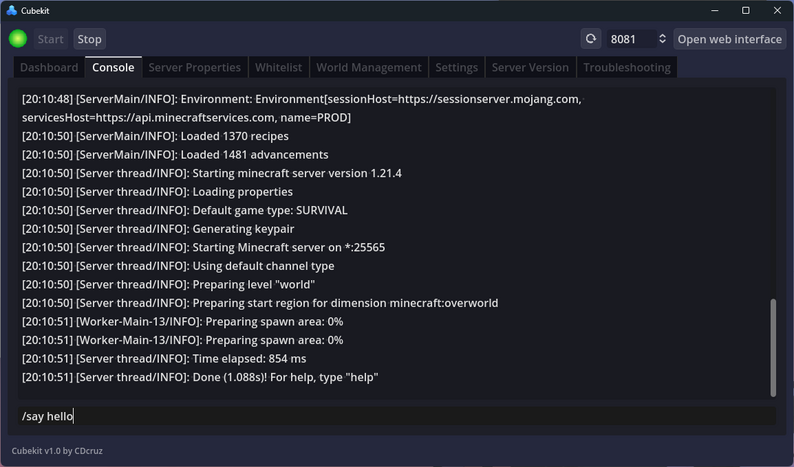Click 'Default game type: SURVIVAL' log line

pyautogui.click(x=184, y=210)
